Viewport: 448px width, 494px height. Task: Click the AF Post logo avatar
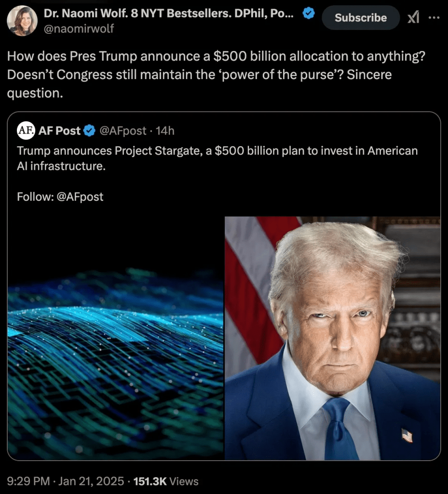pyautogui.click(x=26, y=130)
